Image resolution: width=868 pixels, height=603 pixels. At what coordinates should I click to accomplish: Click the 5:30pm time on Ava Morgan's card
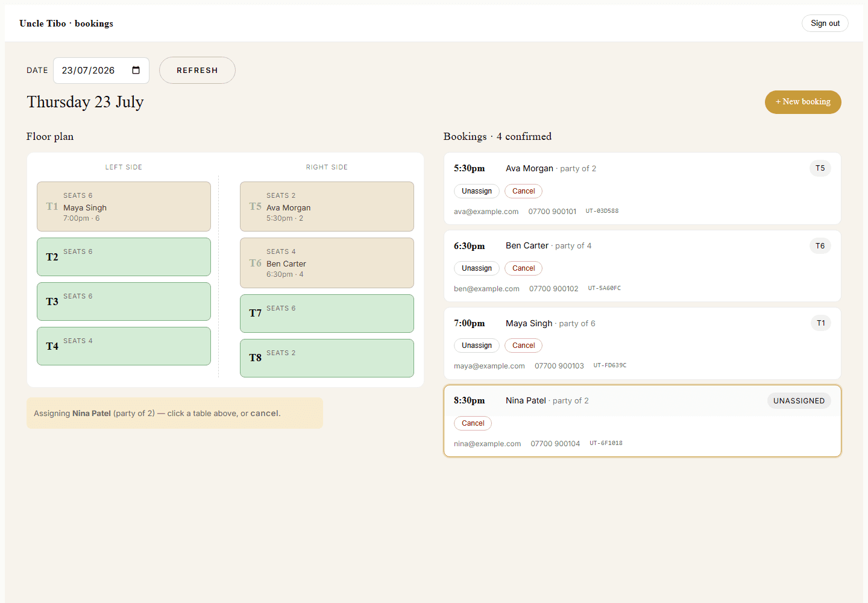(469, 168)
